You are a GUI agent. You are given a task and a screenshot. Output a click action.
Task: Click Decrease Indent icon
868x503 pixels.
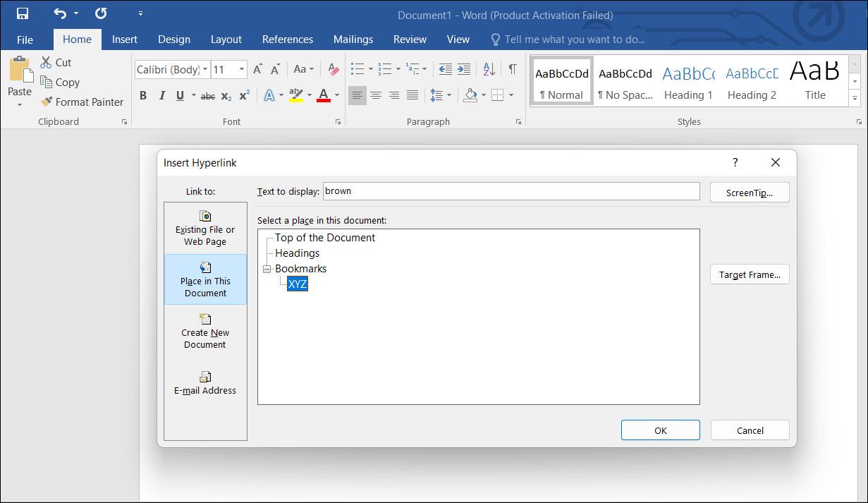coord(445,69)
